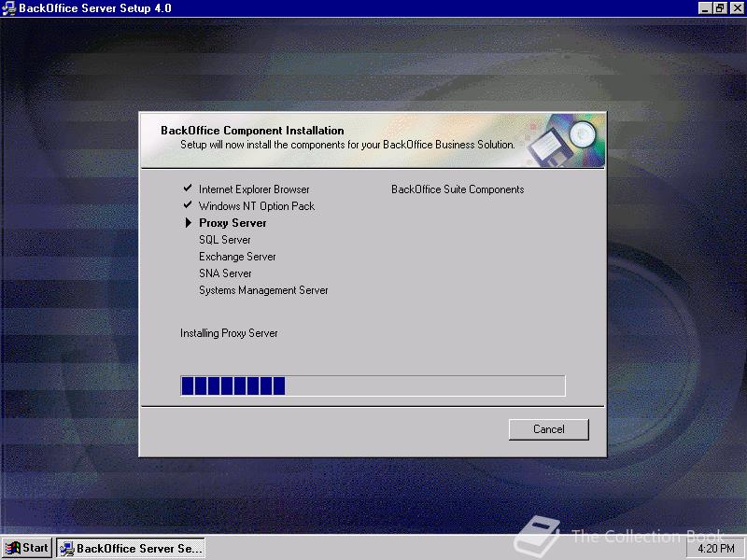Click the setup icon on the taskbar button

[67, 549]
